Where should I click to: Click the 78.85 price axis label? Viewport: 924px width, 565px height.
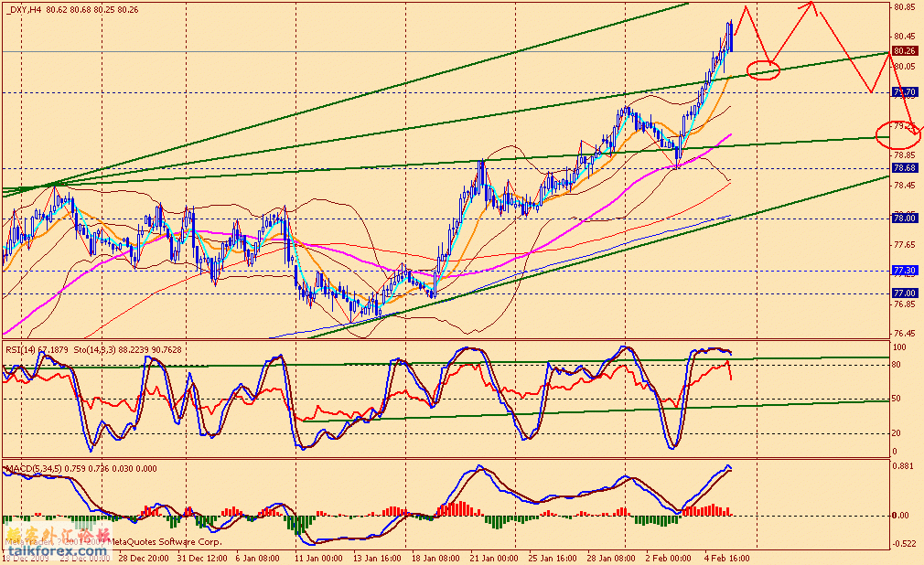(x=904, y=155)
